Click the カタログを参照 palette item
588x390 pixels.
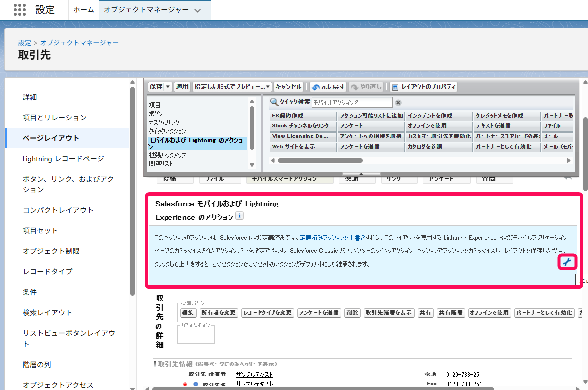[x=439, y=147]
